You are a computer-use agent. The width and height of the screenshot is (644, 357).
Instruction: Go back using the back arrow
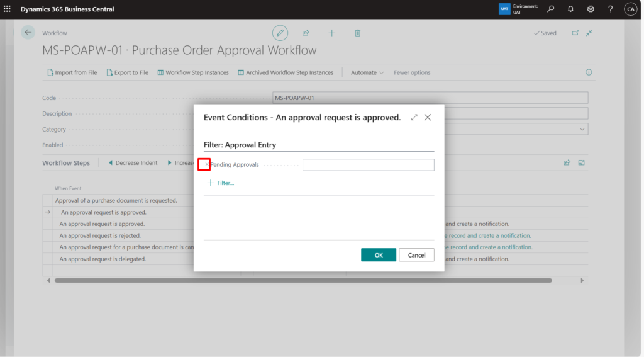tap(28, 33)
